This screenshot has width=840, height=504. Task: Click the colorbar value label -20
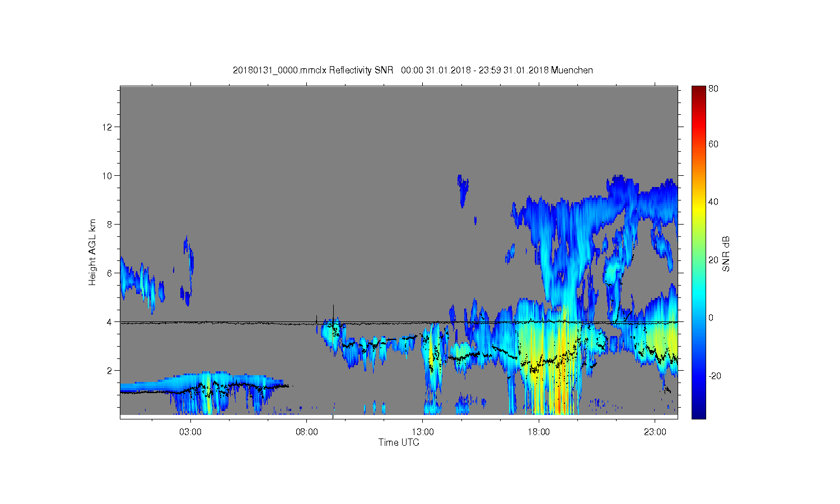pyautogui.click(x=715, y=376)
